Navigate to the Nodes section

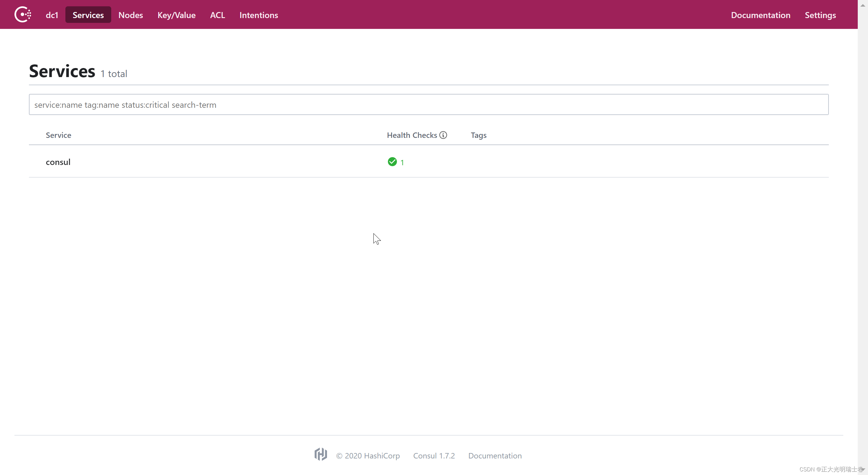131,15
